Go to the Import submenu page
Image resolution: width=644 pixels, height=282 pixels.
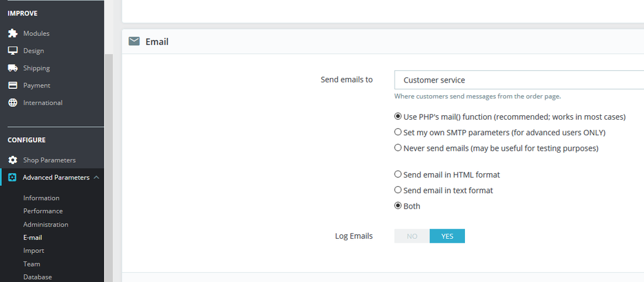point(33,250)
